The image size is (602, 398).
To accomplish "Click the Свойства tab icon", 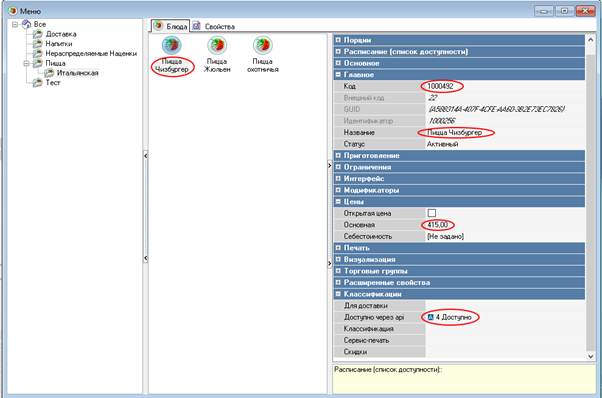I will [x=197, y=26].
